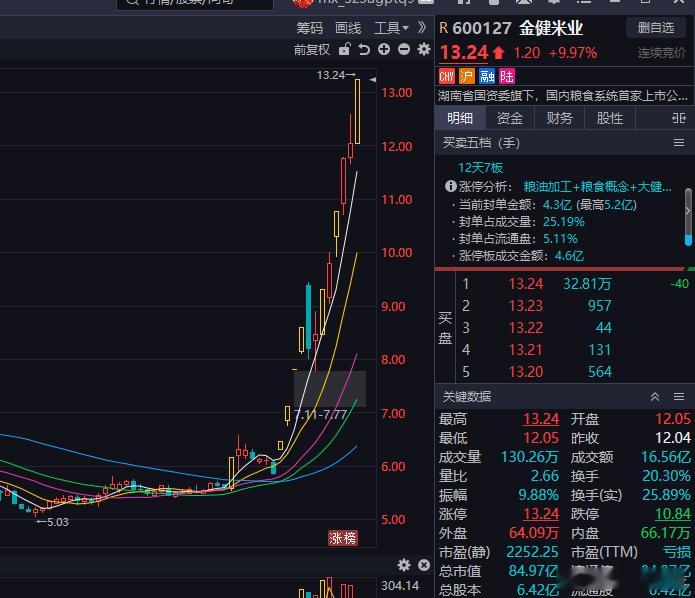
Task: Click the stock description line 湖南省国资委旗下
Action: point(562,95)
